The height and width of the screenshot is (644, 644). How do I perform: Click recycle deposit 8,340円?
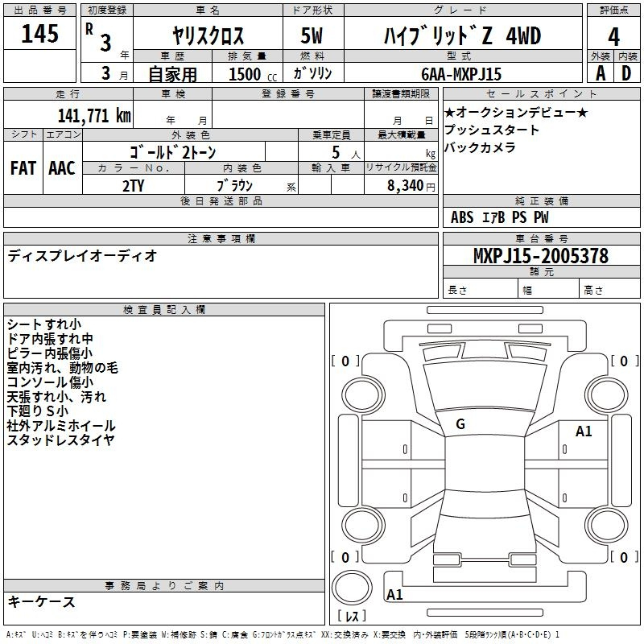411,186
